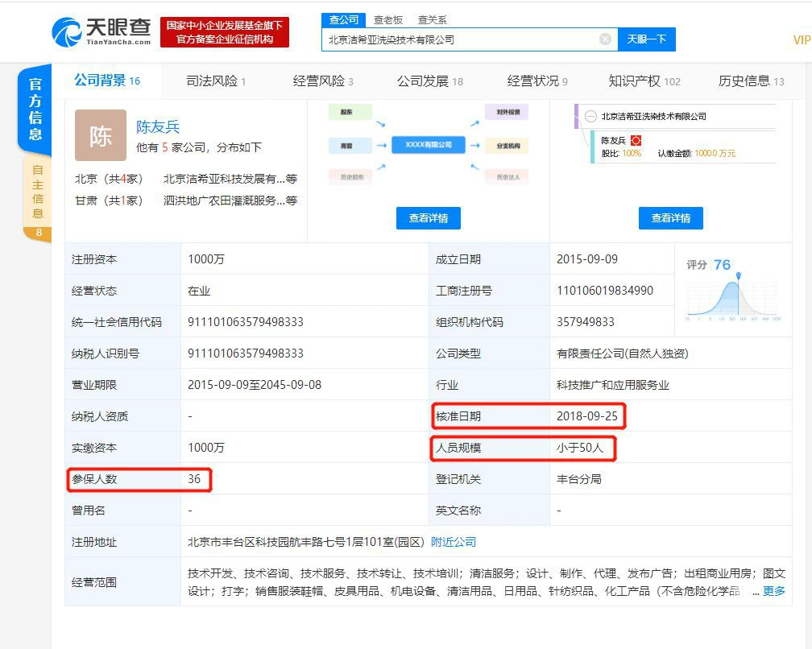Click the red 国家中小企业发展基金 banner

(224, 32)
